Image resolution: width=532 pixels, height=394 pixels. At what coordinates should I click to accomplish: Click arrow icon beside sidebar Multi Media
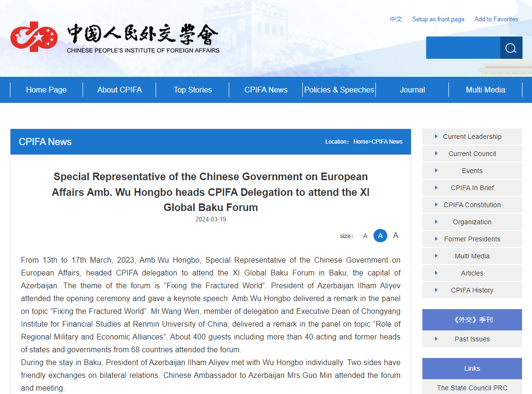coord(436,256)
